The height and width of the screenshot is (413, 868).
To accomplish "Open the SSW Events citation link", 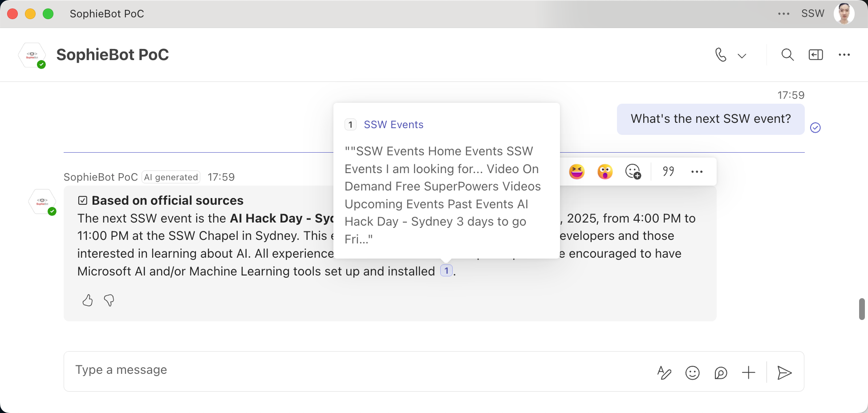I will [393, 125].
